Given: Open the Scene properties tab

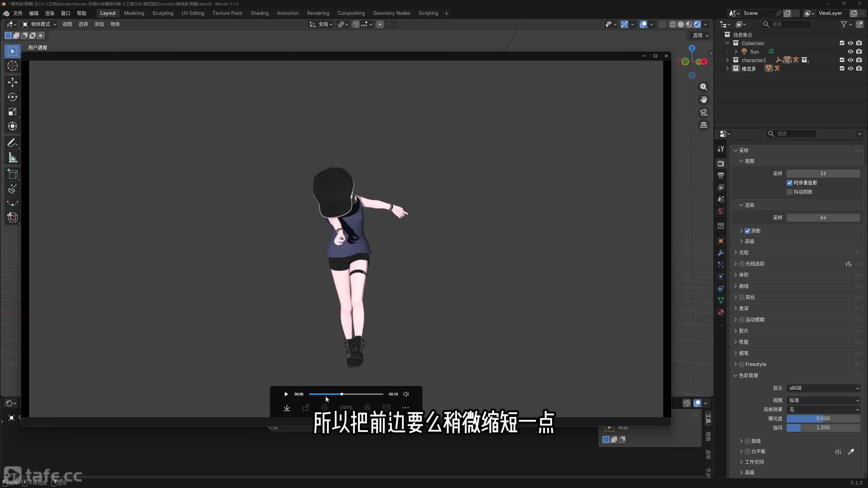Looking at the screenshot, I should (721, 199).
